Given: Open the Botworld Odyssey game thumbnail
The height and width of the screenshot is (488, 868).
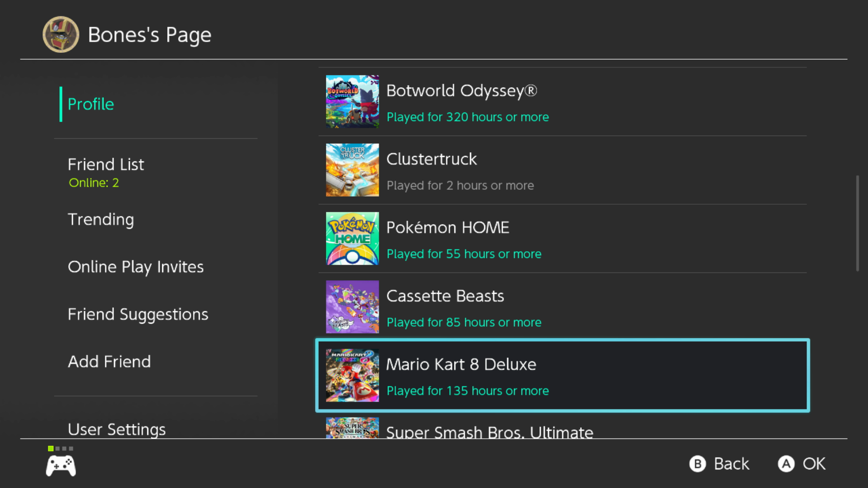Looking at the screenshot, I should pos(352,102).
